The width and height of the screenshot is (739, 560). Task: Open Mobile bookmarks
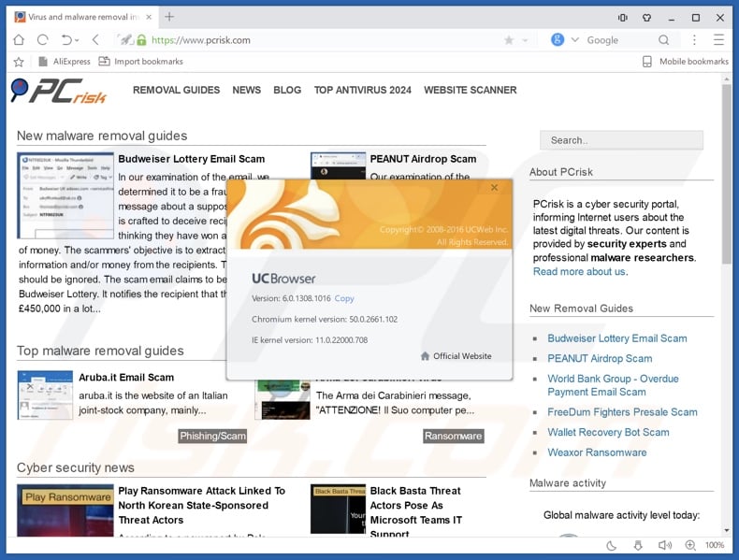[x=686, y=62]
